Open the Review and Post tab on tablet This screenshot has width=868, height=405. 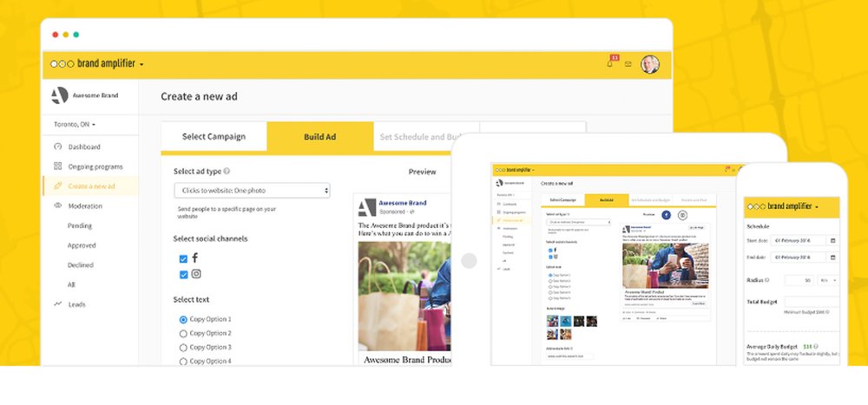point(694,199)
